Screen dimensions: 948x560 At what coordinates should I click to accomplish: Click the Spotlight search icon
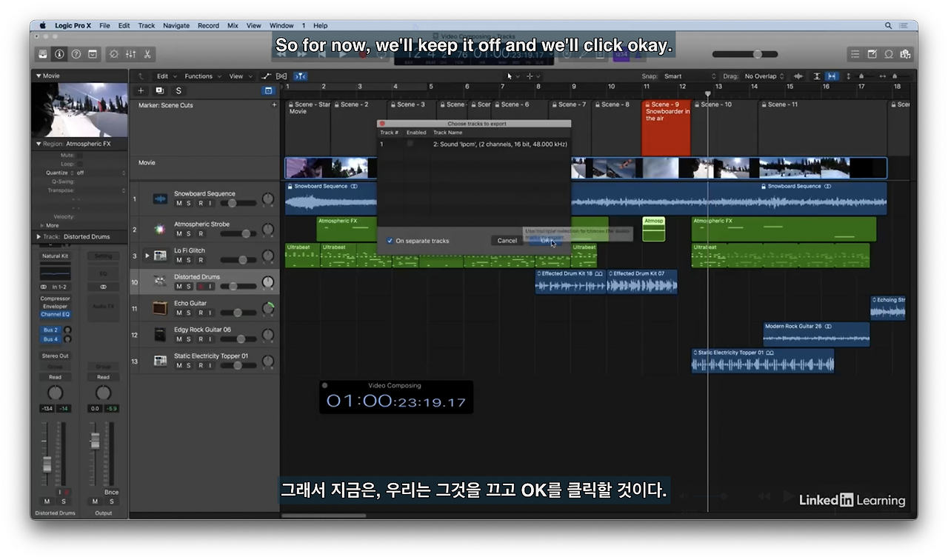[888, 25]
